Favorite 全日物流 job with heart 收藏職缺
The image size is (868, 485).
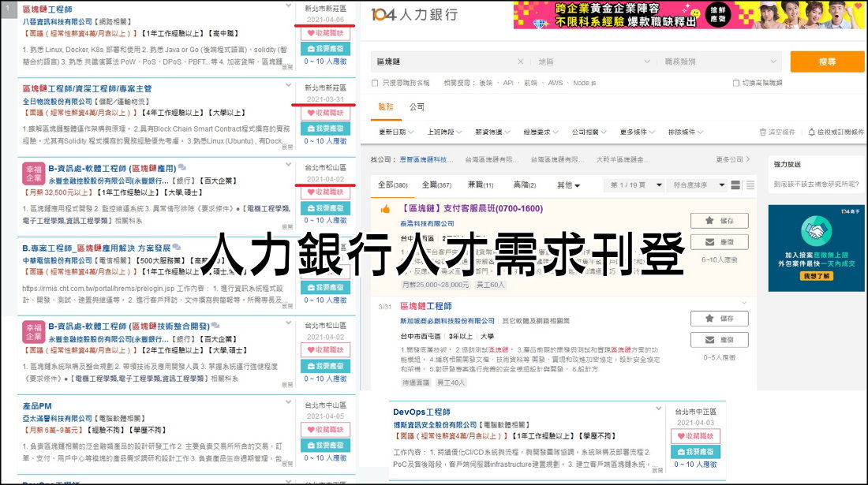[325, 113]
